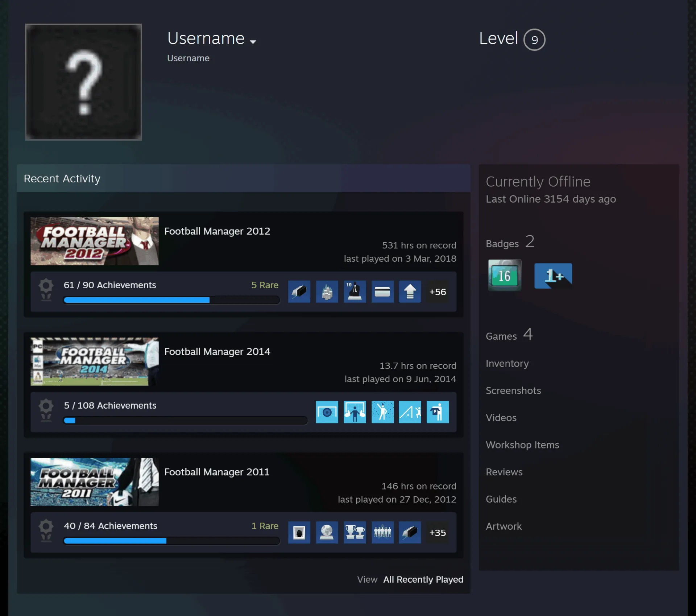Click the credit card achievement icon in FM 2012
696x616 pixels.
[382, 292]
